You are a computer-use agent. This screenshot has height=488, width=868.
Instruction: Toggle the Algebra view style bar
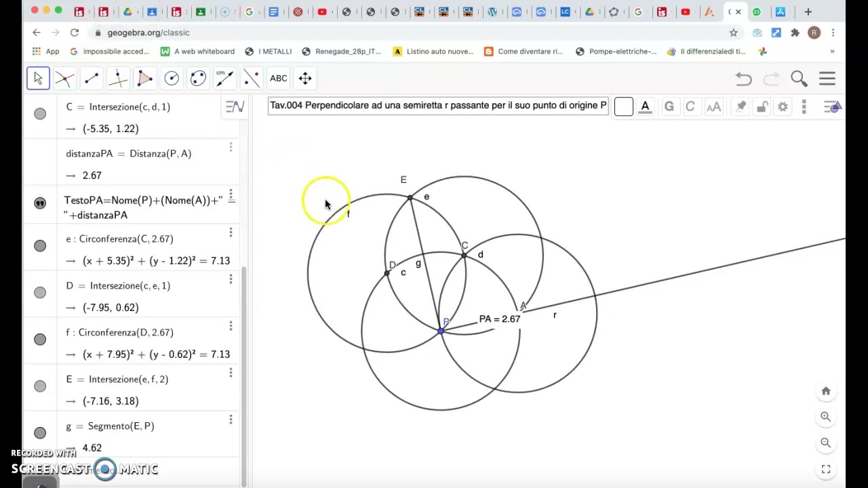tap(235, 106)
